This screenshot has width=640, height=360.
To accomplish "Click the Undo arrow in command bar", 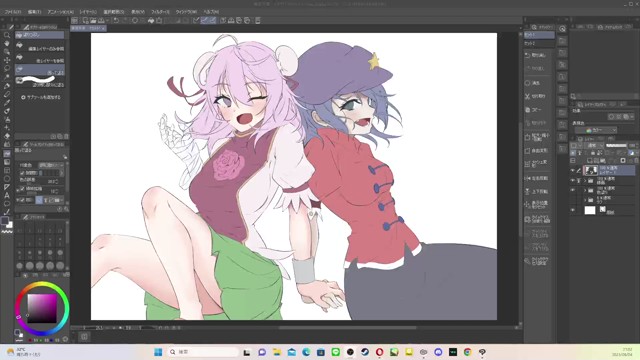I will pyautogui.click(x=116, y=20).
